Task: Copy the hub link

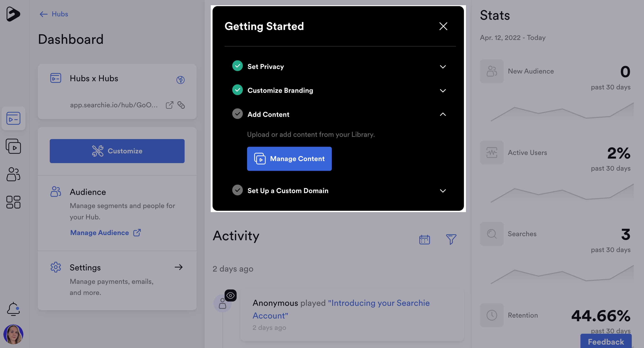Action: (x=181, y=105)
